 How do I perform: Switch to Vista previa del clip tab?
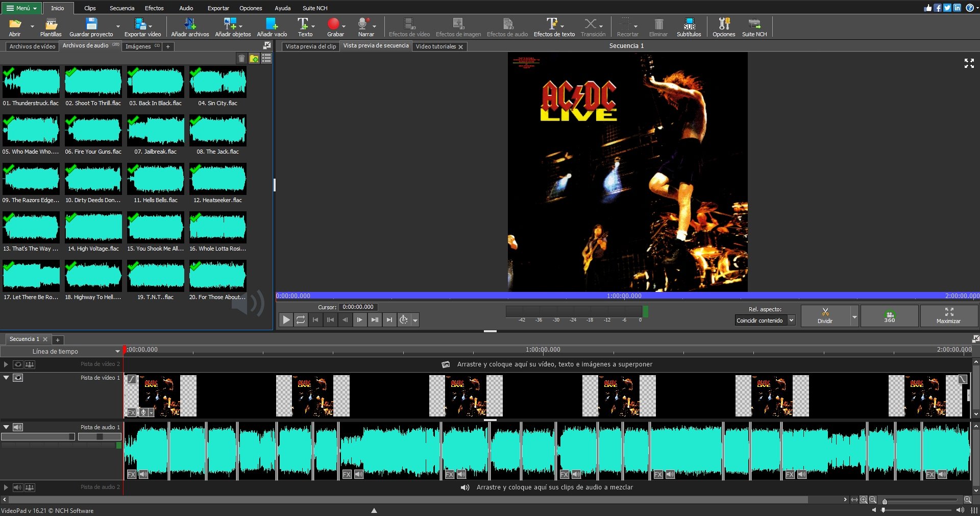pyautogui.click(x=310, y=46)
